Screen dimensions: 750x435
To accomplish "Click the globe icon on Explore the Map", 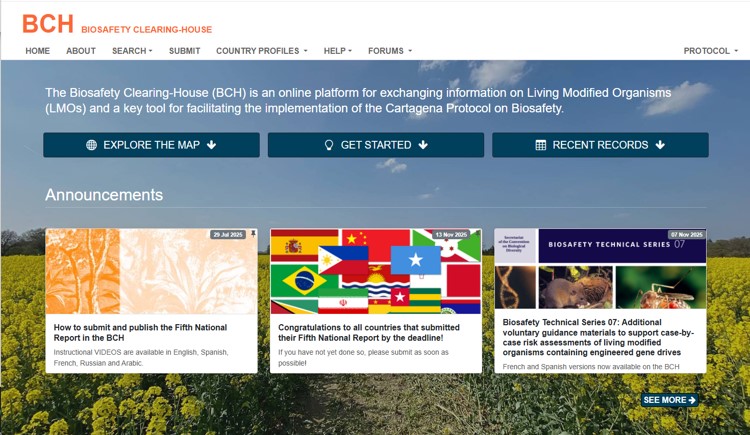I will [x=91, y=145].
